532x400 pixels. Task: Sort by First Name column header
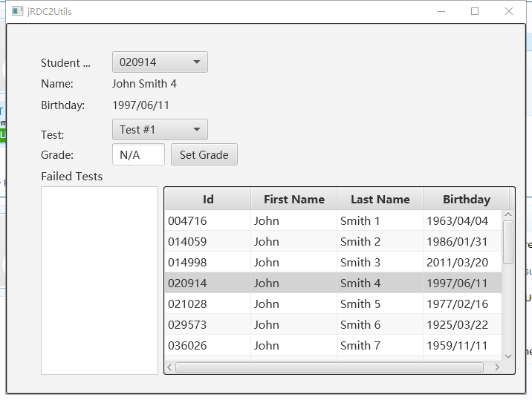[294, 199]
